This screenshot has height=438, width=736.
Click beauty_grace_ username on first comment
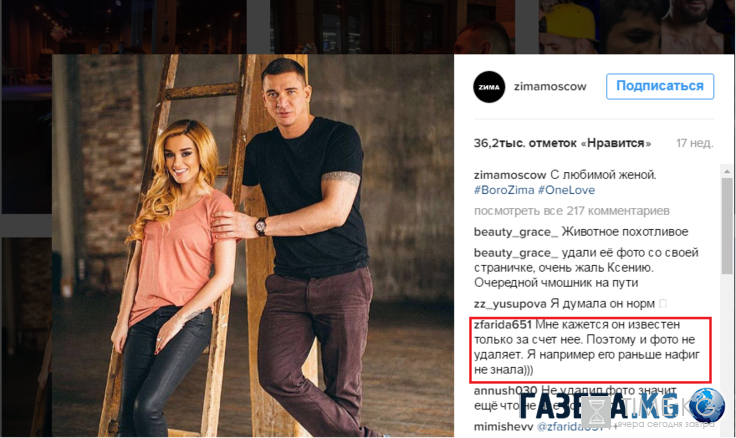click(x=516, y=232)
